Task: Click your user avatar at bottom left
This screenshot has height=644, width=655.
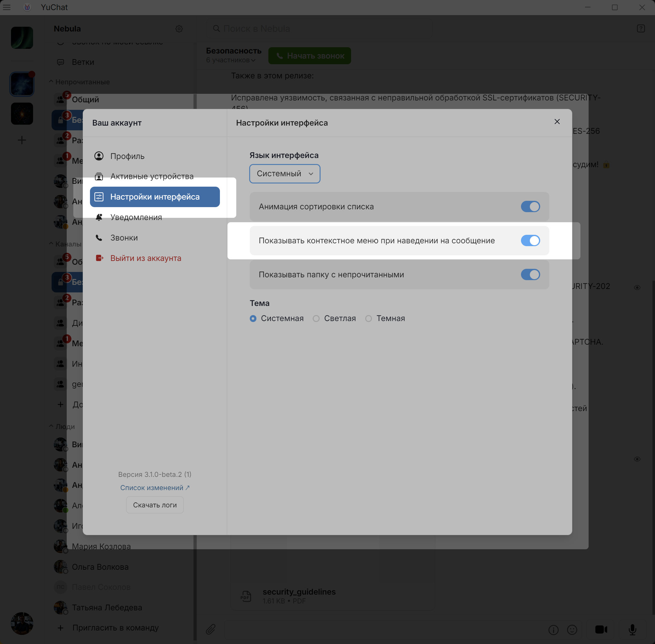Action: click(22, 623)
